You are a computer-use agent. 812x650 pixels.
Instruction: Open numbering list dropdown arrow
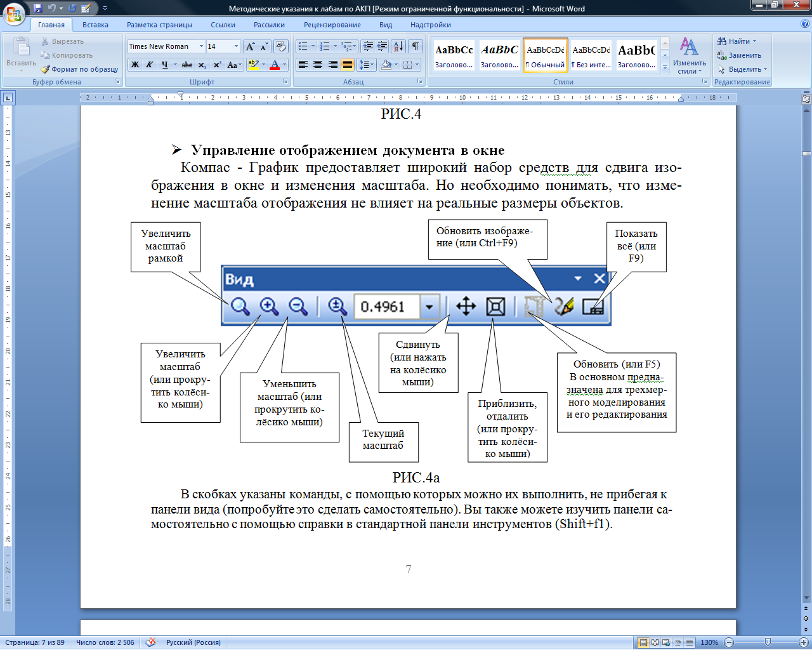[x=335, y=46]
